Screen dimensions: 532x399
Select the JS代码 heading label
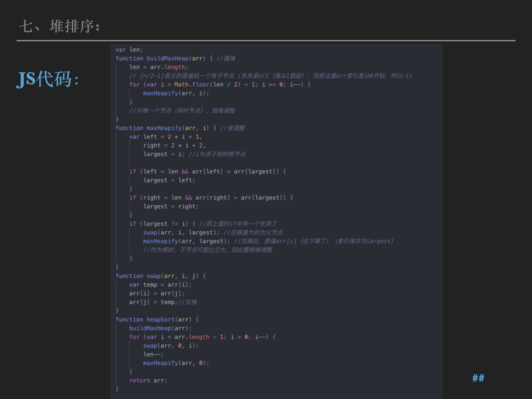(48, 79)
